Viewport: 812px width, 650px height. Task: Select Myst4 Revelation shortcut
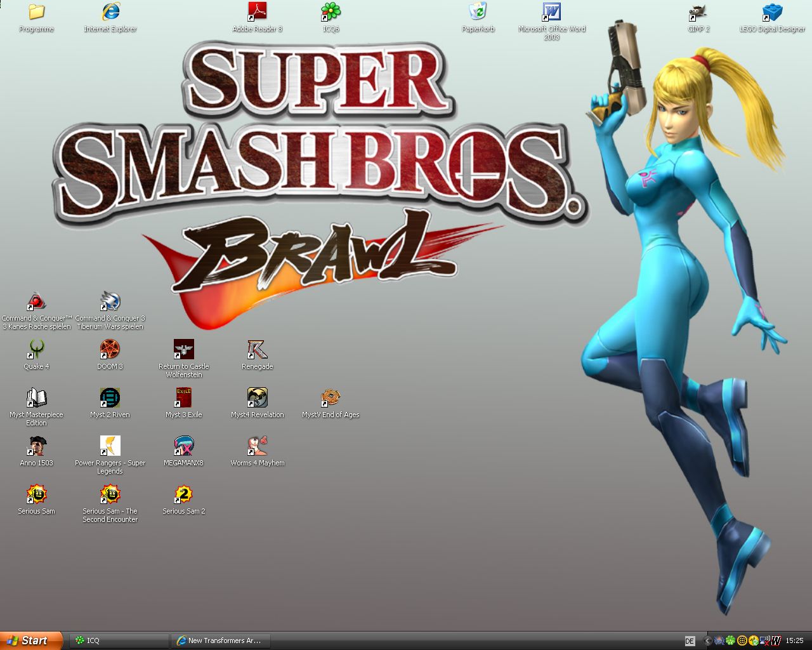pos(257,398)
